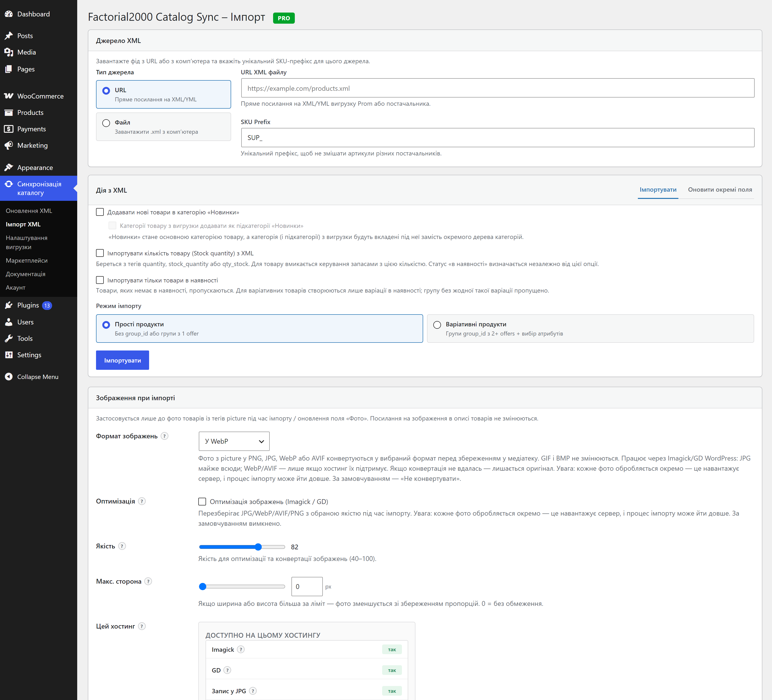Open Документація submenu item
The height and width of the screenshot is (700, 772).
(26, 274)
